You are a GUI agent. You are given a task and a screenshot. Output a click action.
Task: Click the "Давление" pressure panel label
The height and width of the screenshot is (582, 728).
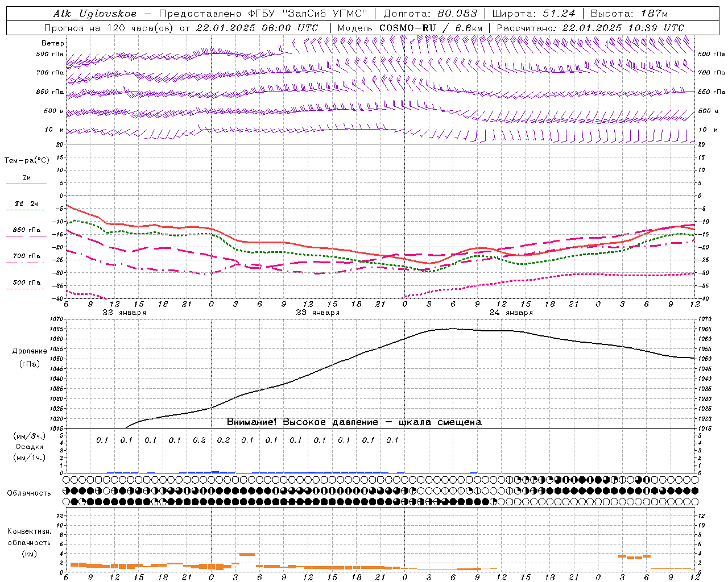30,351
